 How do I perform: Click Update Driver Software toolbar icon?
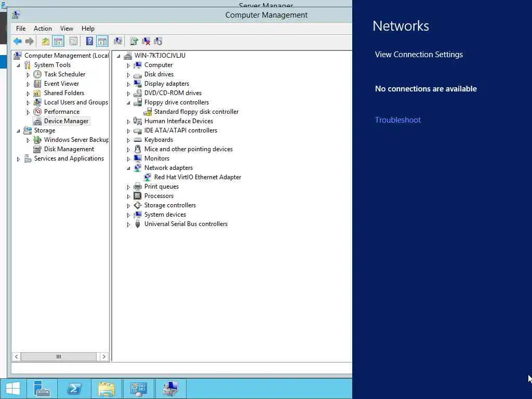tap(134, 42)
